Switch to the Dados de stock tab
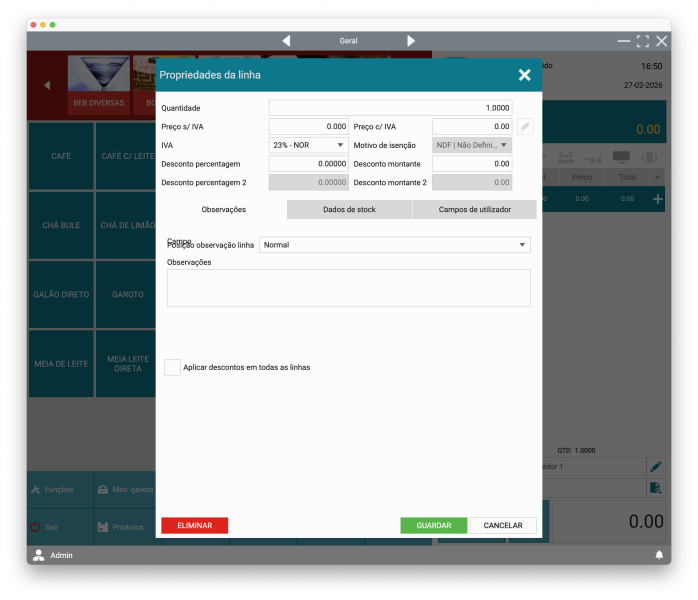Image resolution: width=698 pixels, height=600 pixels. pyautogui.click(x=349, y=209)
